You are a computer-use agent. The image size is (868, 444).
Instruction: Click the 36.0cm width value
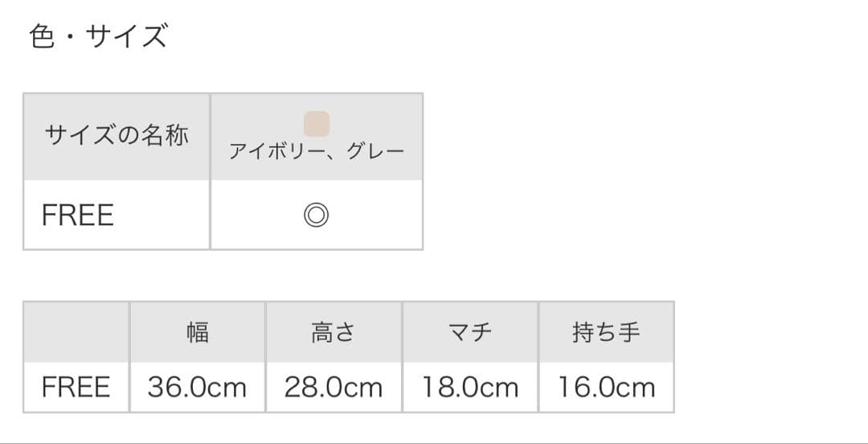coord(197,388)
